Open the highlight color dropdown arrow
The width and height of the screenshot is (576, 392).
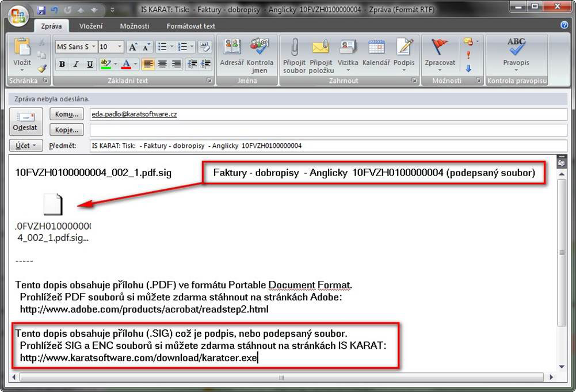click(x=115, y=64)
